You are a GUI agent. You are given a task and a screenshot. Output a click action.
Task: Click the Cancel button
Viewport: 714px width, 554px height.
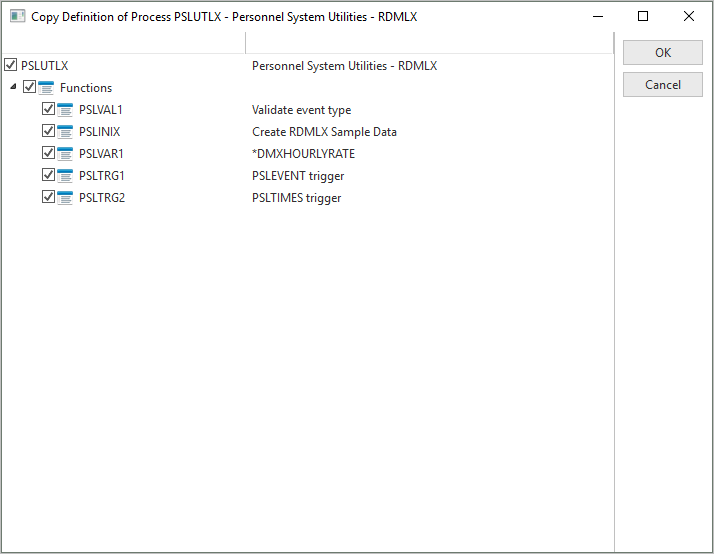click(663, 85)
